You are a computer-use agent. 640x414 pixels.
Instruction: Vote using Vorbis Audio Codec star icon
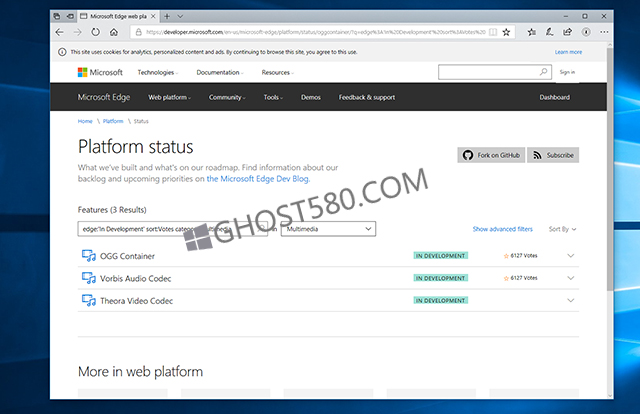tap(506, 278)
